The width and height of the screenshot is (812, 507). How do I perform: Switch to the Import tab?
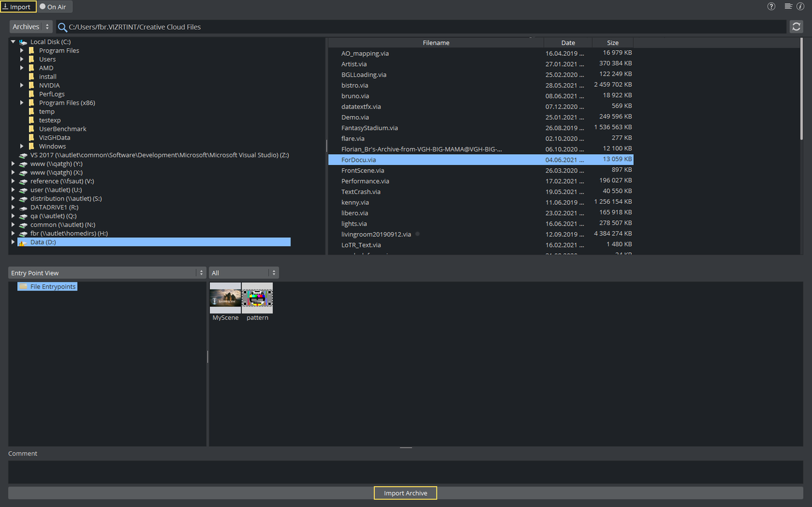click(x=17, y=7)
